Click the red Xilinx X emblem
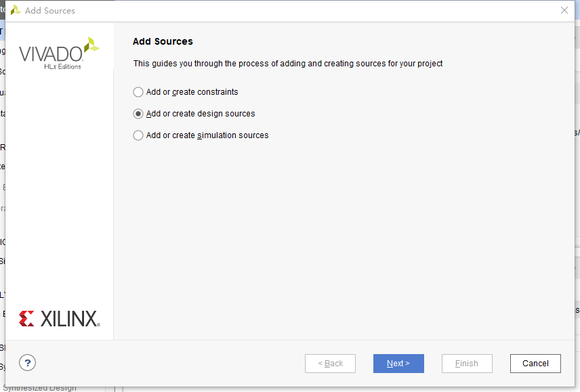 tap(27, 318)
